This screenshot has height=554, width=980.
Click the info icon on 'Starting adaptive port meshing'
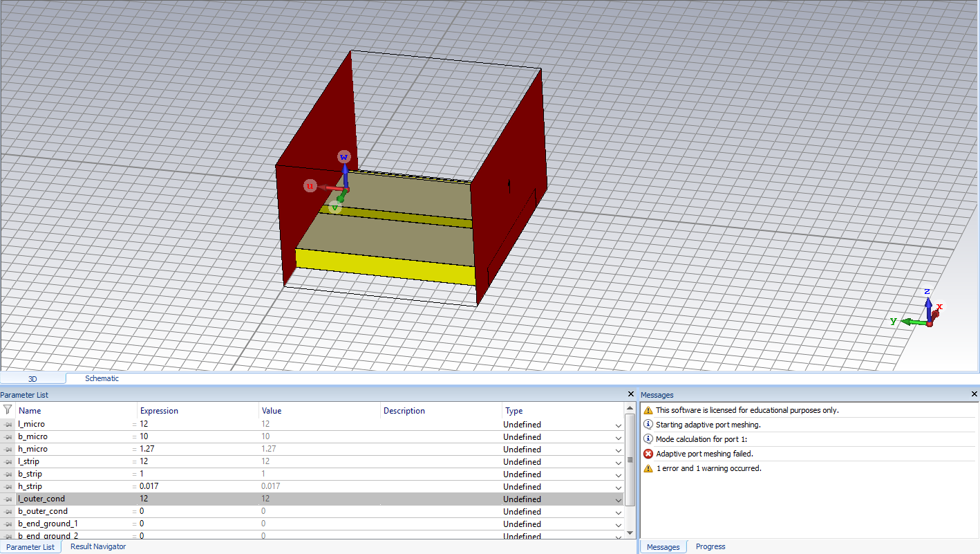coord(648,425)
